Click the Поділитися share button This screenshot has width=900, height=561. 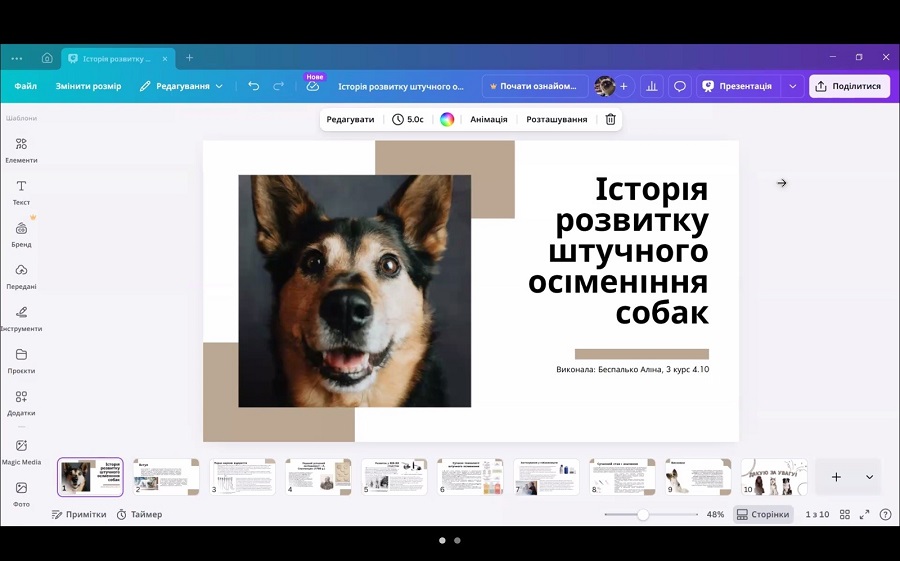[849, 86]
